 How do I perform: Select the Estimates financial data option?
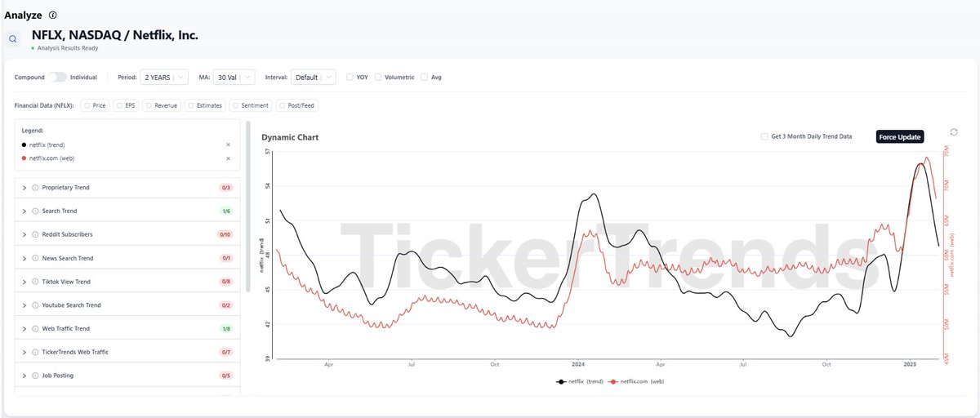[206, 105]
